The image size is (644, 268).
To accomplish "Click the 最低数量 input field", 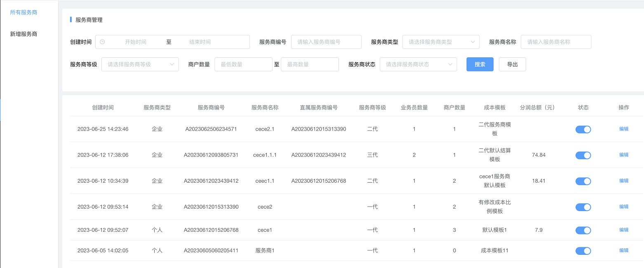I will [x=243, y=64].
